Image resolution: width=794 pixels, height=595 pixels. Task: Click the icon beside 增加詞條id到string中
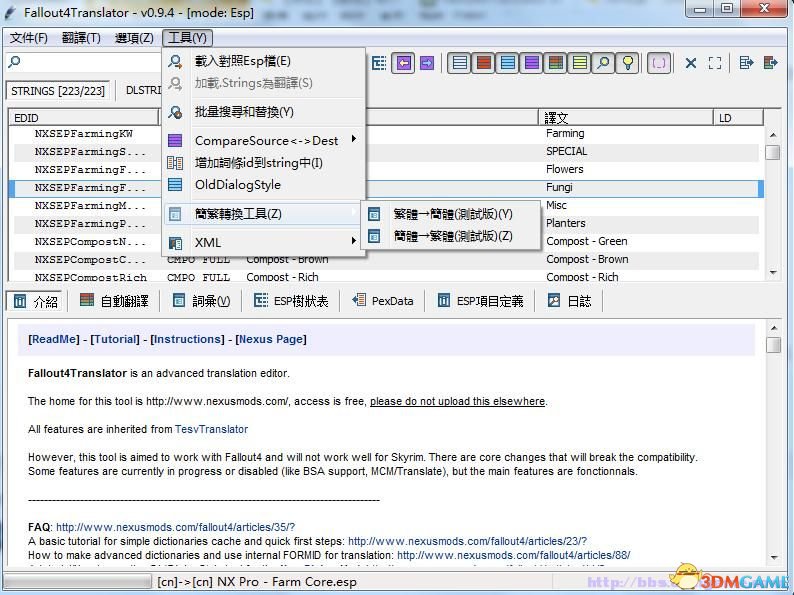tap(175, 163)
